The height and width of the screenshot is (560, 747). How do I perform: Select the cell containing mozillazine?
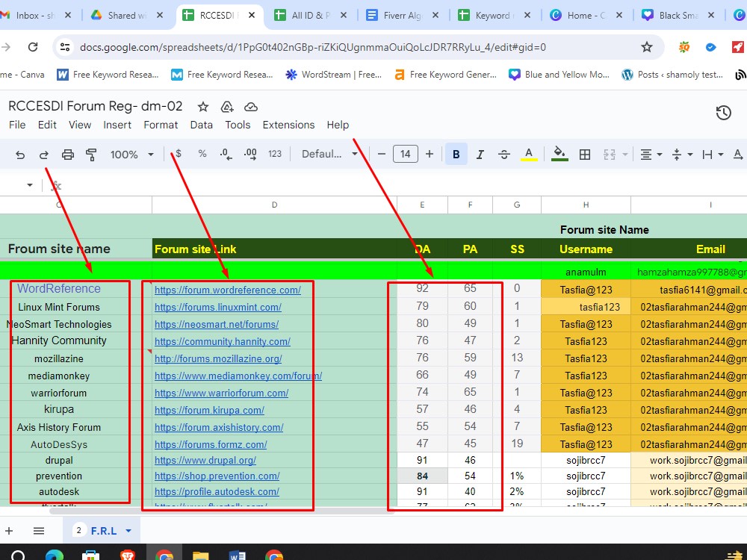coord(58,358)
